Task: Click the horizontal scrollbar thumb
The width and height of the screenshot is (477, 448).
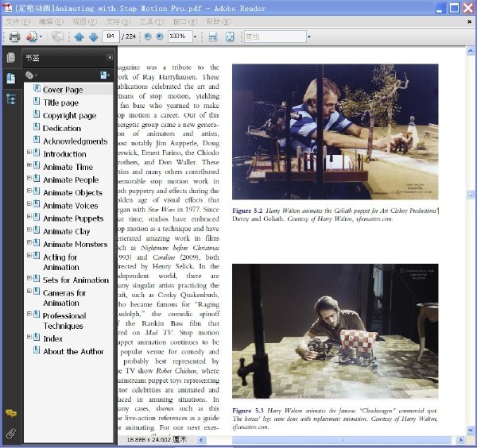Action: 341,440
